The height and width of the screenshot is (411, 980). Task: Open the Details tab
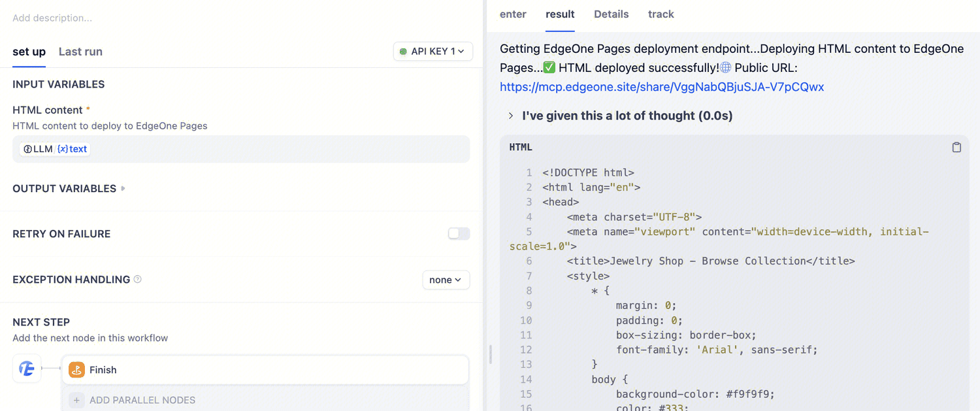611,14
